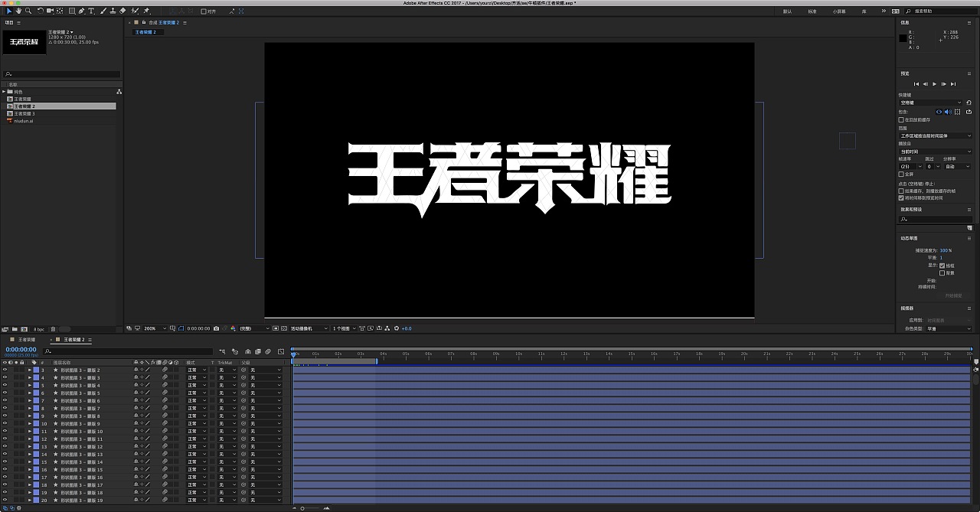Select the Type tool

[x=91, y=11]
